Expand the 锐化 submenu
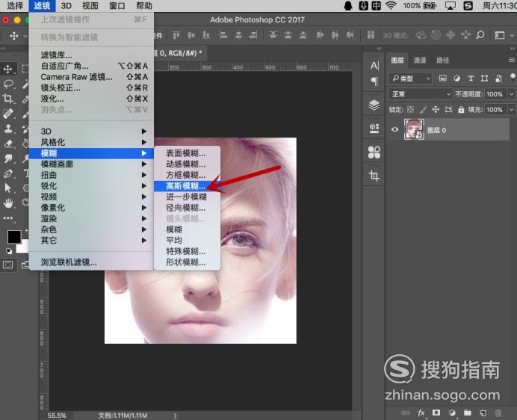The width and height of the screenshot is (517, 420). 91,186
